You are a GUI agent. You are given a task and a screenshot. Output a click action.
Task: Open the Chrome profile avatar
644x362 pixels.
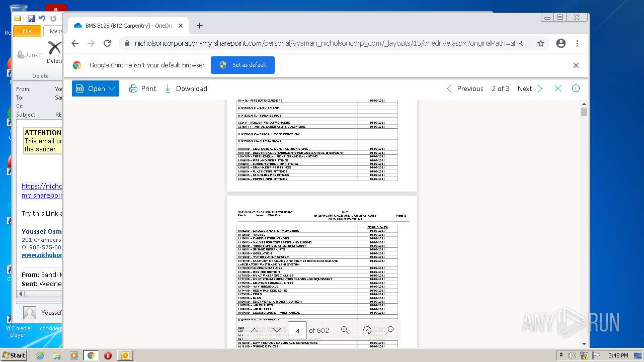[561, 43]
